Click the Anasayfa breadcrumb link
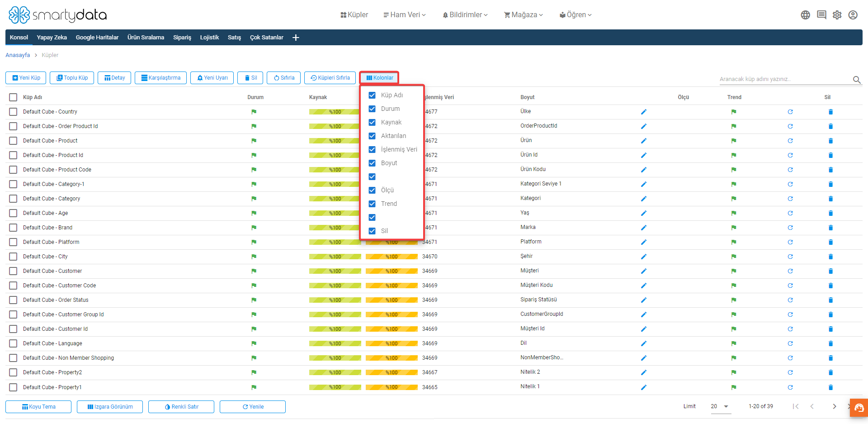The width and height of the screenshot is (868, 424). click(x=18, y=55)
